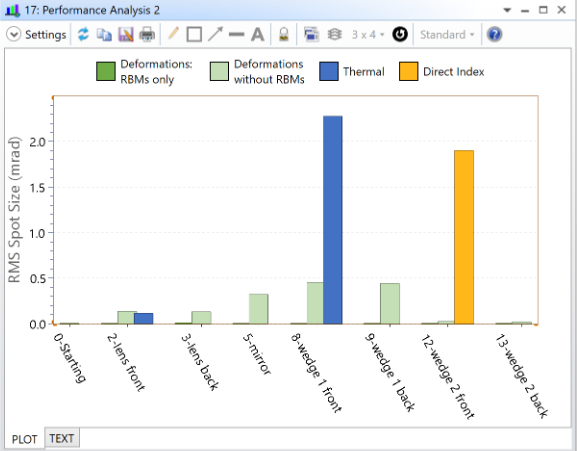The height and width of the screenshot is (451, 578).
Task: Click the 1.0 y-axis tick label
Action: pyautogui.click(x=38, y=233)
